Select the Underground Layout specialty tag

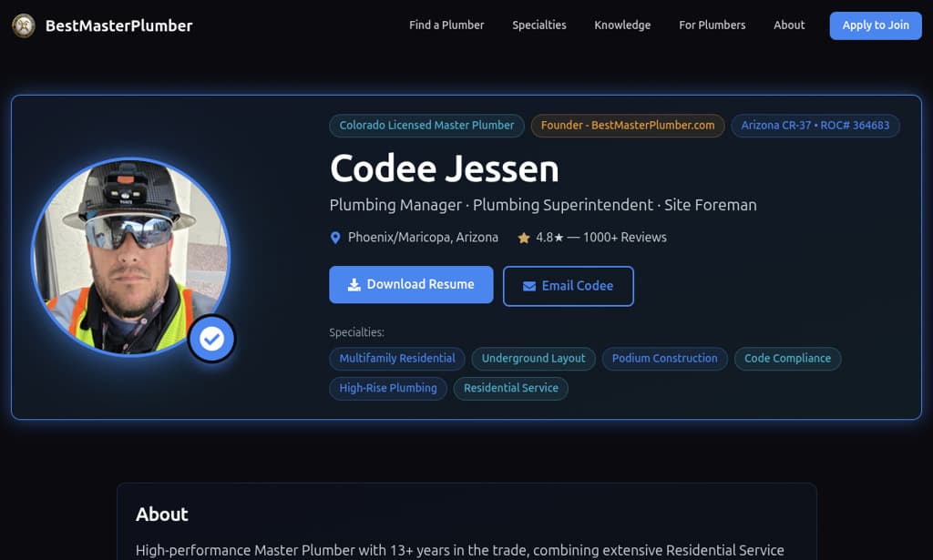(533, 359)
